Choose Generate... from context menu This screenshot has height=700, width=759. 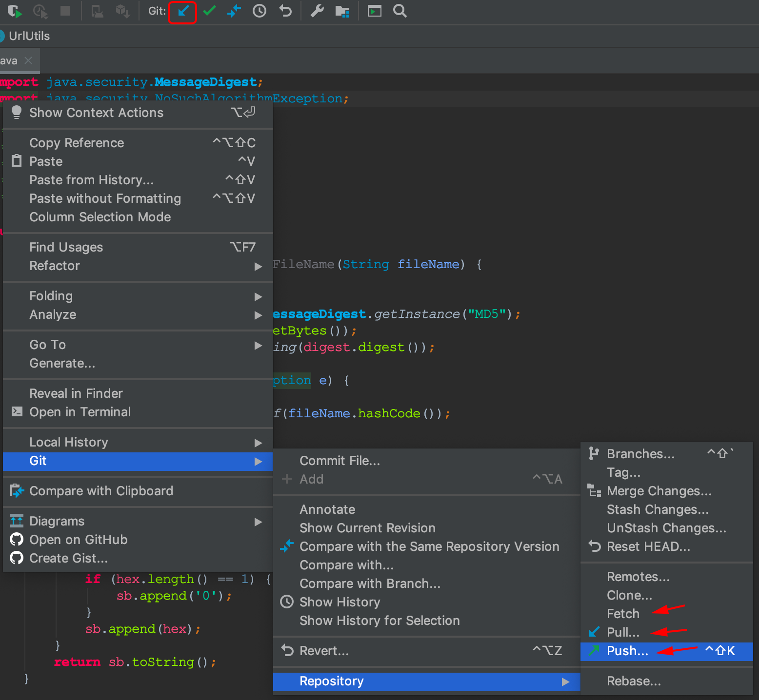138,363
